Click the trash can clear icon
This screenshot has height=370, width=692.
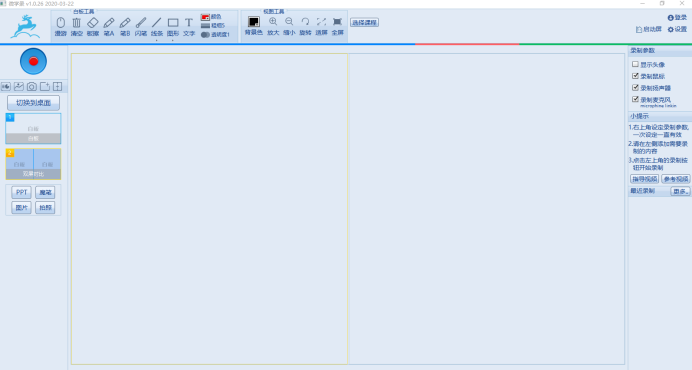77,26
